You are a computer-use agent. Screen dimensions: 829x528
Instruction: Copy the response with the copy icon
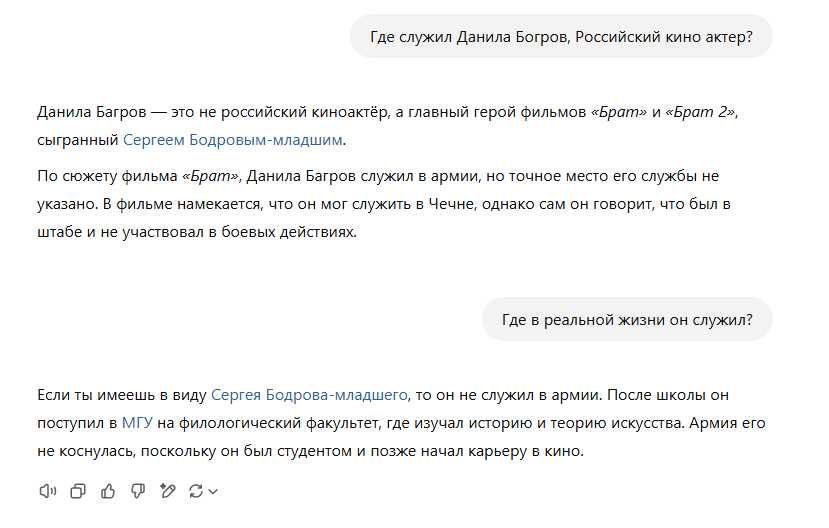point(78,492)
